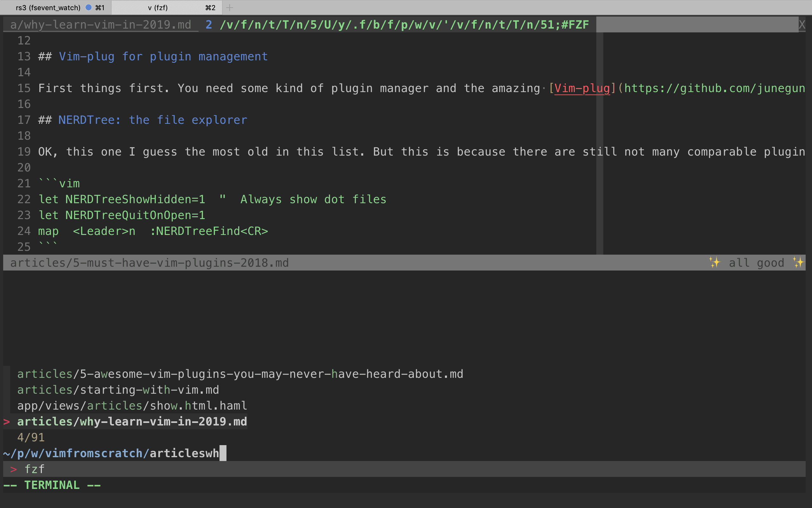Click right sparkle icon after 'all good'

click(799, 262)
